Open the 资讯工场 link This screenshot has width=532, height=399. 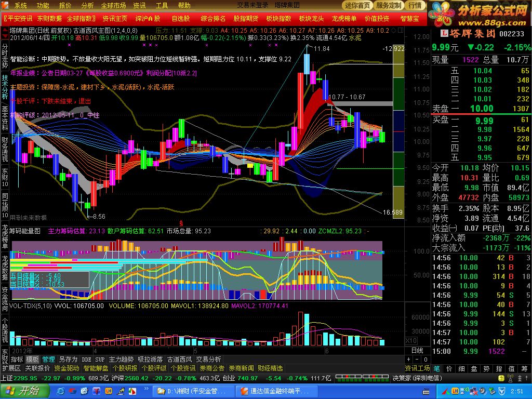pyautogui.click(x=418, y=368)
